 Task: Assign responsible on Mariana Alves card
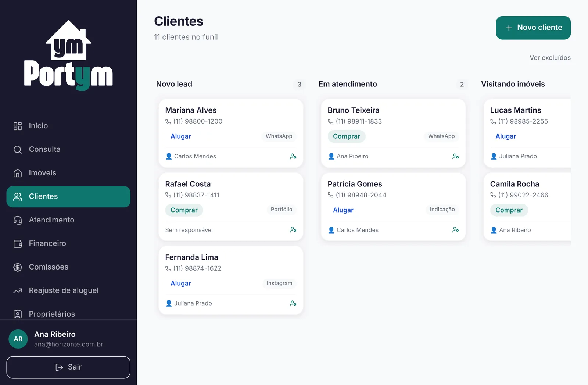click(x=293, y=156)
